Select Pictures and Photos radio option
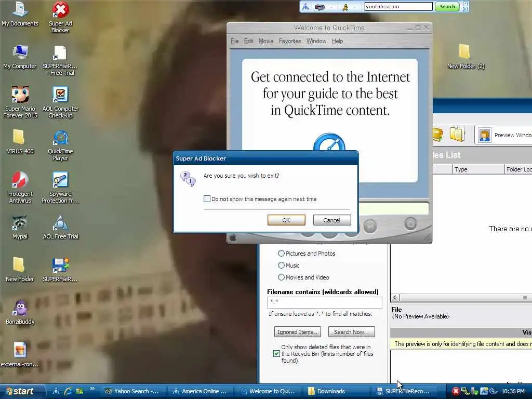 (281, 254)
